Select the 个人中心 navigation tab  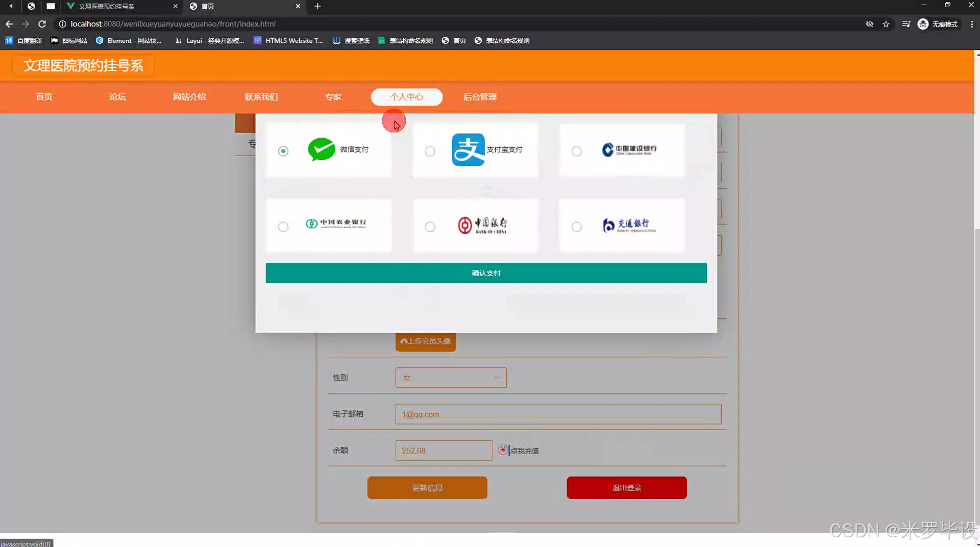(407, 97)
